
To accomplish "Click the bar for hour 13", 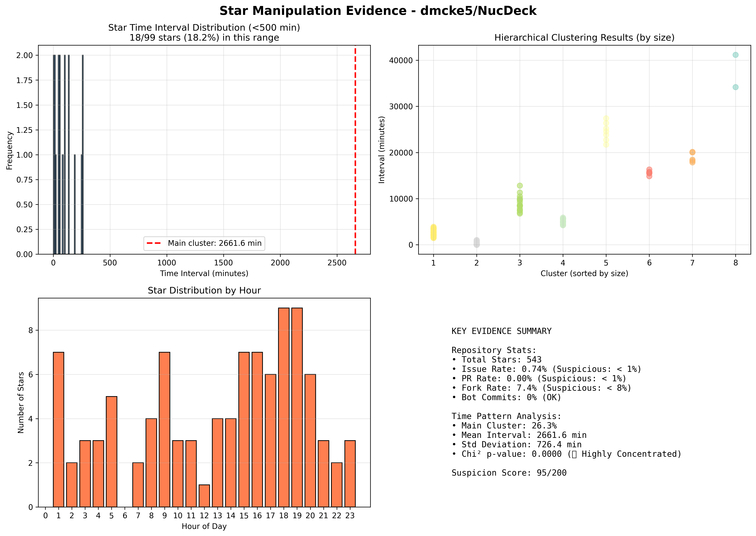I will pyautogui.click(x=217, y=463).
